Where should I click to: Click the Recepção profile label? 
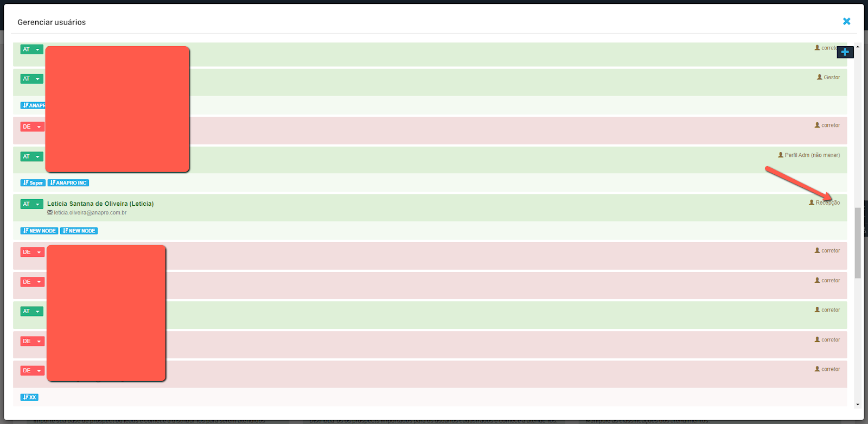828,203
